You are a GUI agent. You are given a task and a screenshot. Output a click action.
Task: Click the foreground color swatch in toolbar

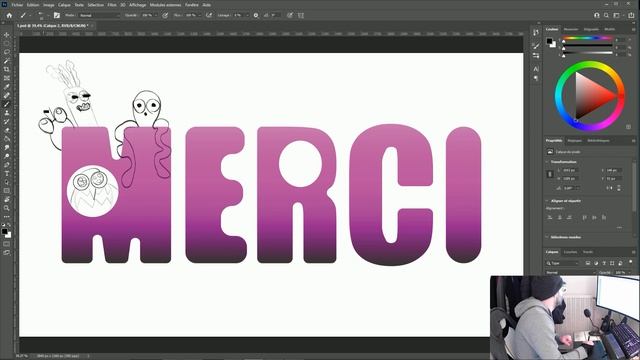tap(4, 231)
